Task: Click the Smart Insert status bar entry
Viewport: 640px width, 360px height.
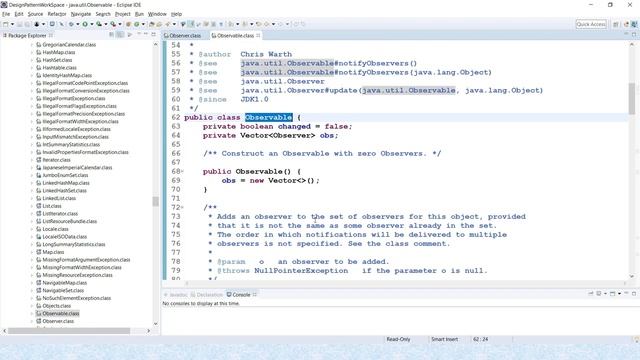Action: click(444, 339)
